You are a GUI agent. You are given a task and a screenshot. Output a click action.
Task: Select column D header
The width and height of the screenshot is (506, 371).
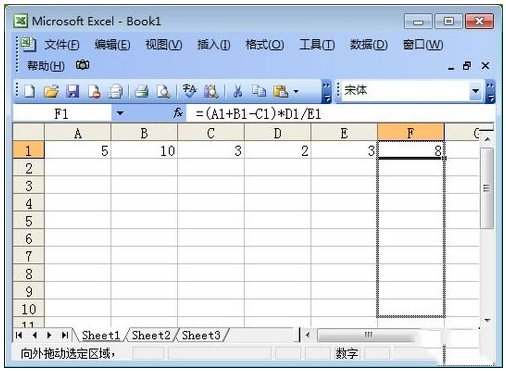coord(277,133)
